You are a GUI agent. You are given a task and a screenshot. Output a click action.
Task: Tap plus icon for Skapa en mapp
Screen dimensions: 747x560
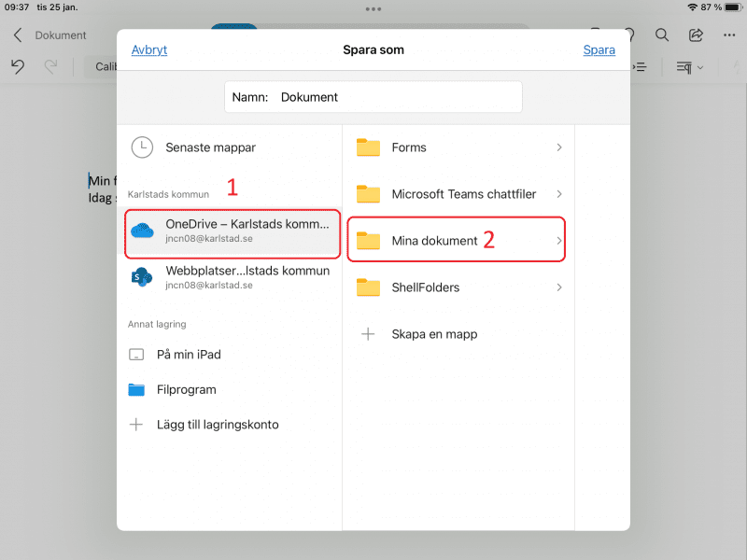368,334
